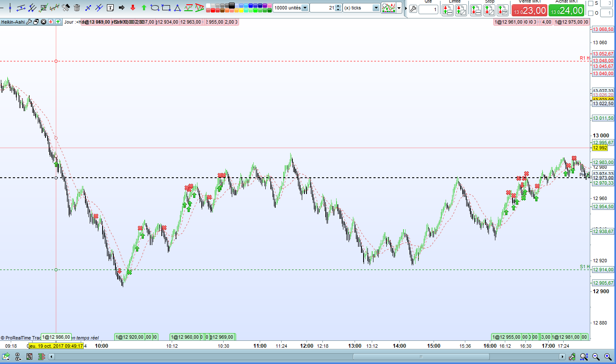Click the Vente MKT sell button
This screenshot has width=616, height=364.
click(x=530, y=10)
